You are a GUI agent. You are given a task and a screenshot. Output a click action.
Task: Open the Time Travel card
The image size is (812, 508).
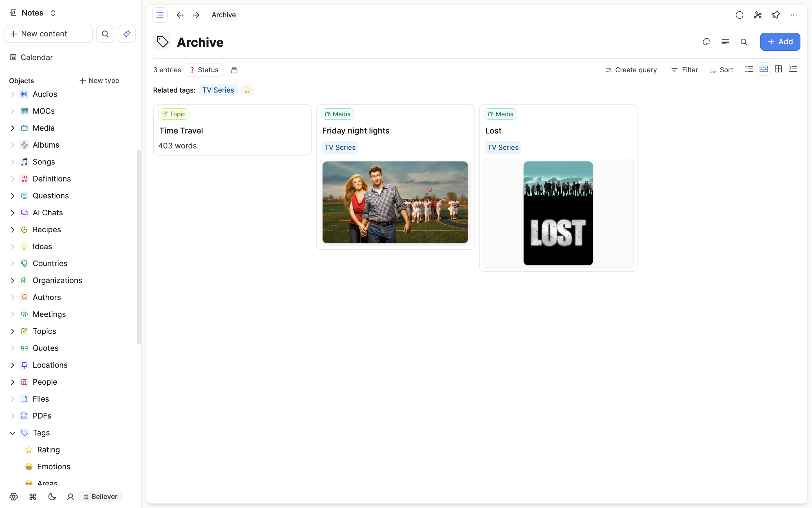tap(232, 130)
